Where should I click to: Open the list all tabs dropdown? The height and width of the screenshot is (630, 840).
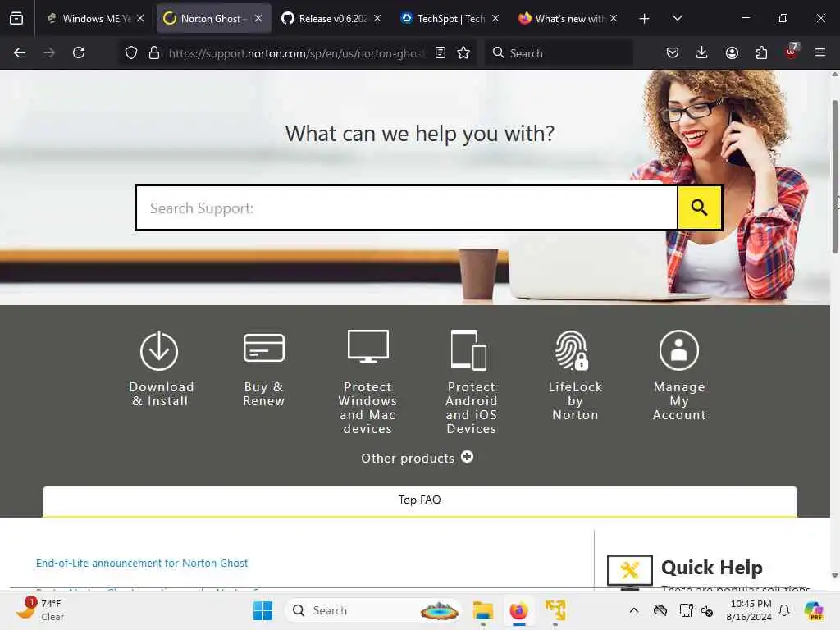click(x=677, y=19)
